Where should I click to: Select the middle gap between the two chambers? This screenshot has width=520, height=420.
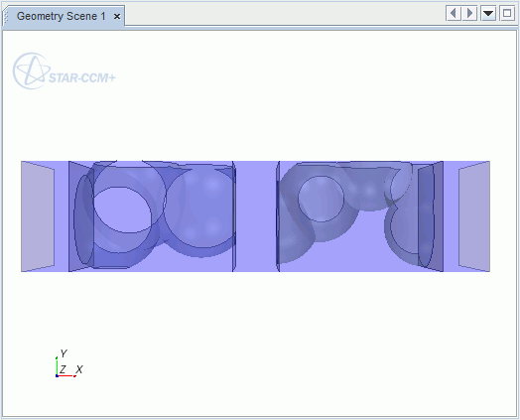(x=256, y=216)
